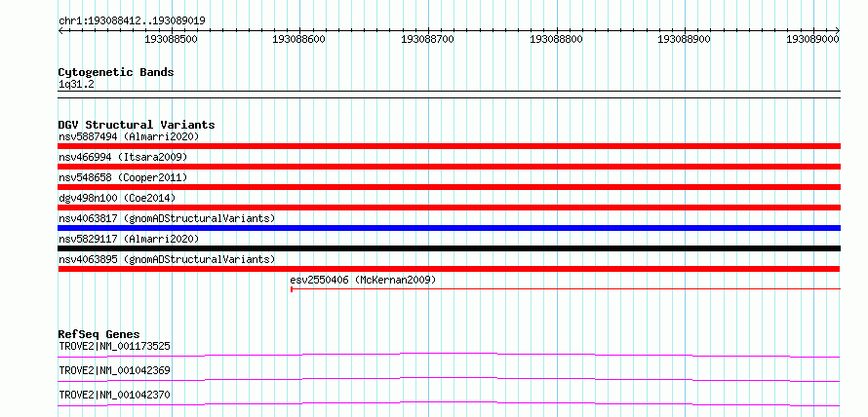Click ruler tick label 193088500
Viewport: 868px width, 417px height.
[171, 39]
